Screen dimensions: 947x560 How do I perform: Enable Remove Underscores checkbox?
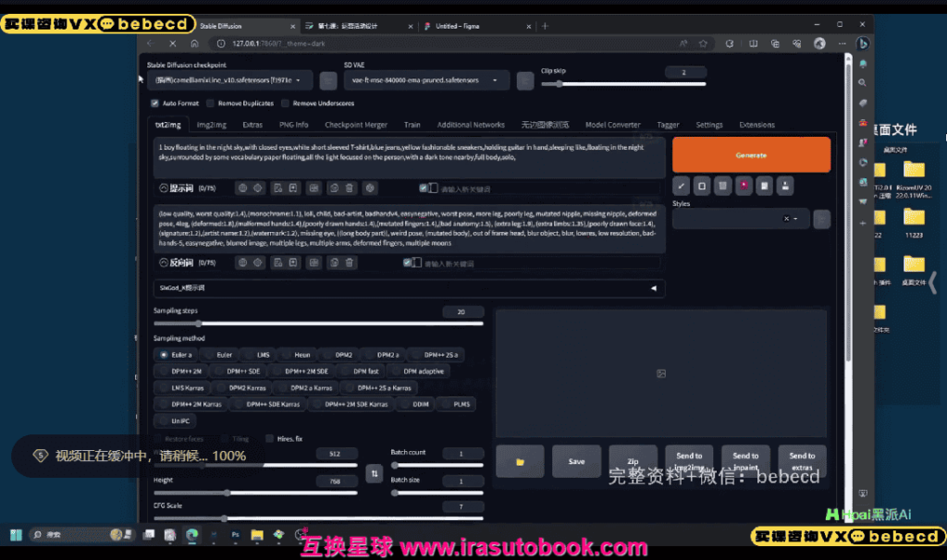click(x=285, y=103)
